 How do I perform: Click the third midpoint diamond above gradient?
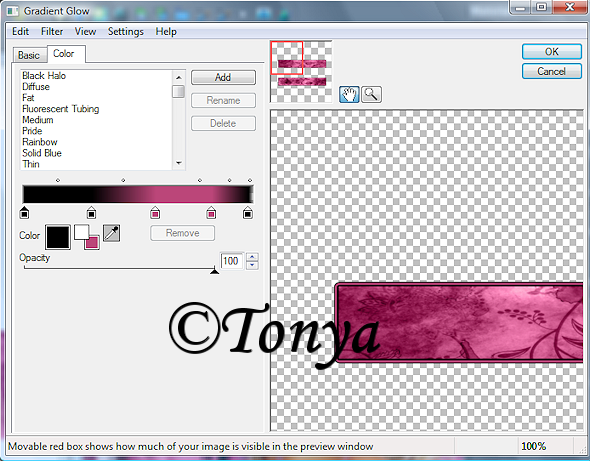(200, 180)
